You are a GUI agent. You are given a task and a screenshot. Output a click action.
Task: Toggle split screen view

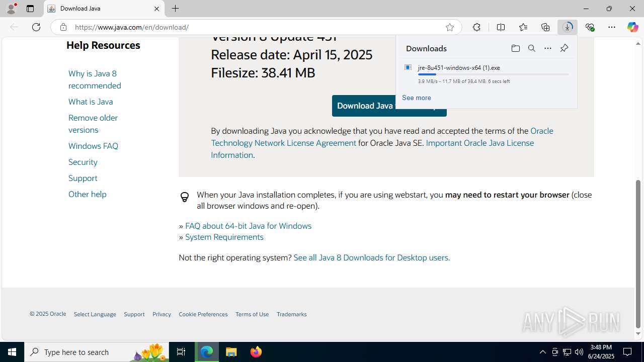(x=501, y=27)
